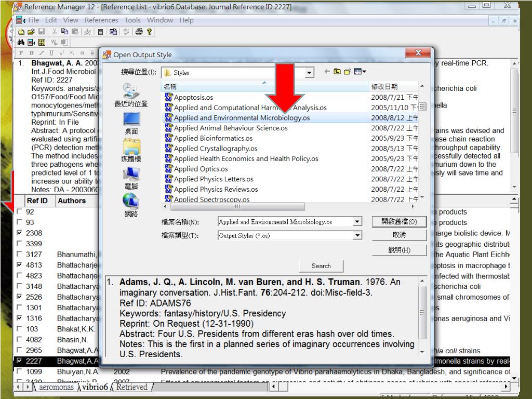Click the Underline U formatting icon
Viewport: 532px width, 399px height.
(x=51, y=53)
